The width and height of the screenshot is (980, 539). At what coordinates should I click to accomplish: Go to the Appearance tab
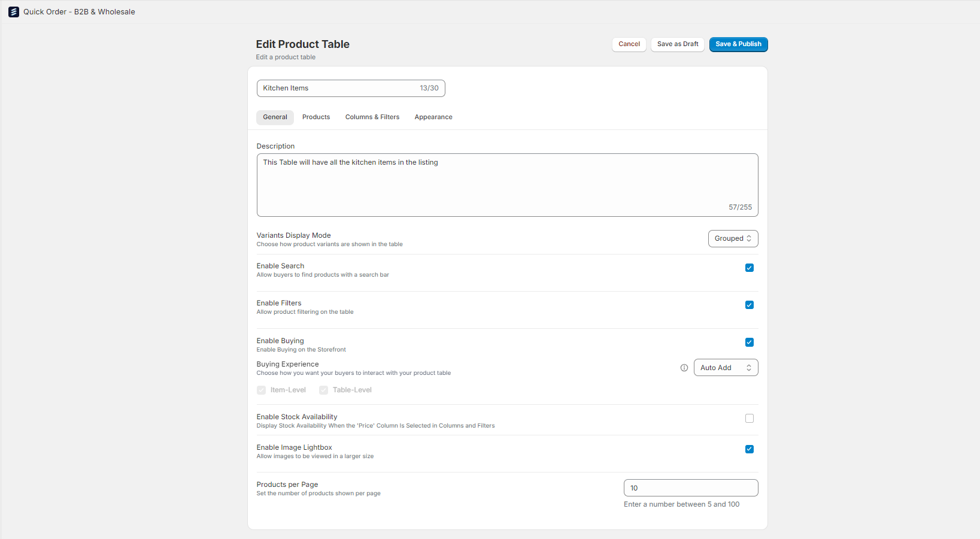(433, 117)
